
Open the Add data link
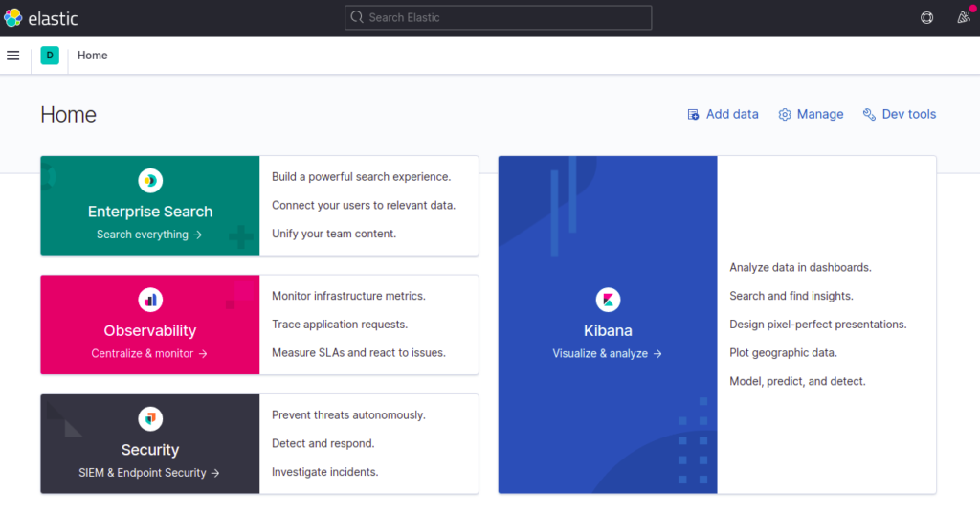pos(724,114)
